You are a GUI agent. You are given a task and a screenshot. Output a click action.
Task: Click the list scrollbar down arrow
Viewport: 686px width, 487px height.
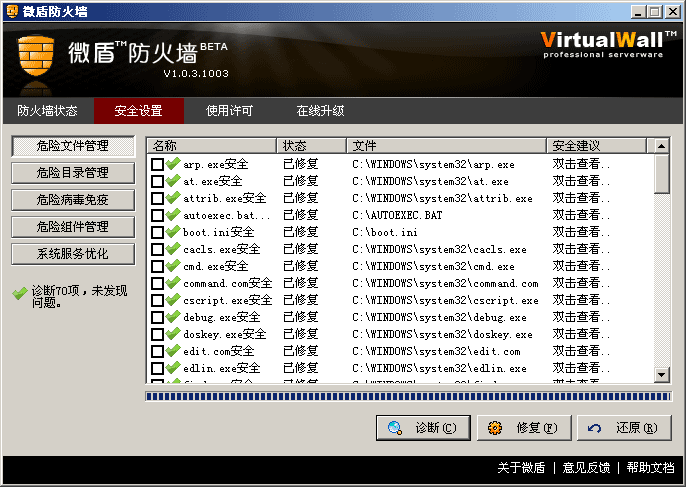662,375
